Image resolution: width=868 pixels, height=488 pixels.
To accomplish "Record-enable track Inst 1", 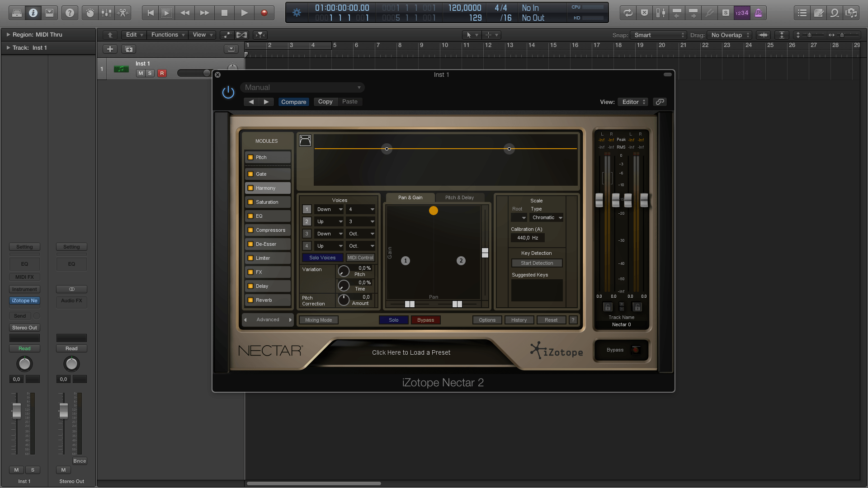I will [x=162, y=73].
